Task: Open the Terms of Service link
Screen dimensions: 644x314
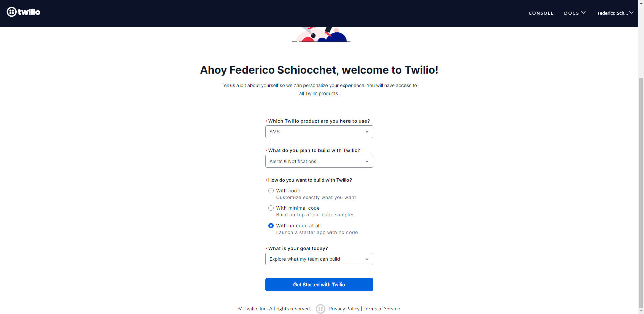Action: [x=381, y=309]
